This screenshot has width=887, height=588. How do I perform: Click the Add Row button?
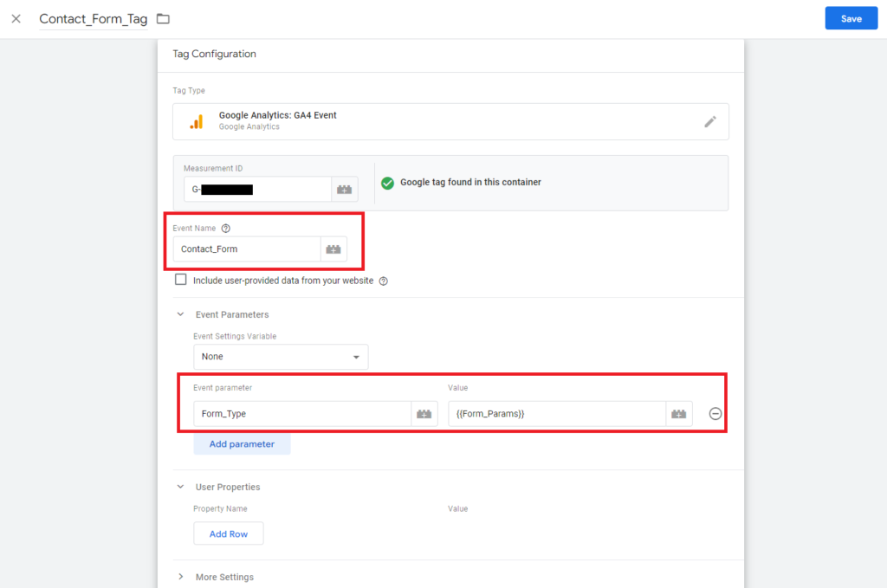[x=229, y=533]
